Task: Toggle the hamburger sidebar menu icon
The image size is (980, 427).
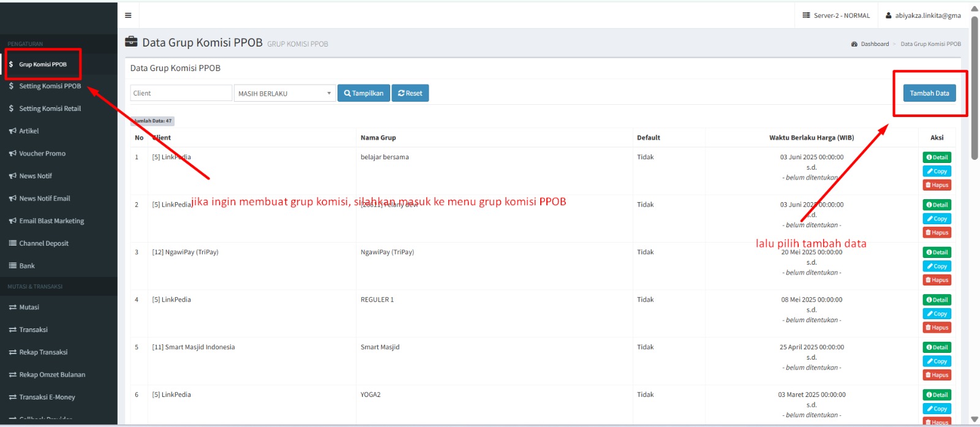Action: tap(128, 15)
